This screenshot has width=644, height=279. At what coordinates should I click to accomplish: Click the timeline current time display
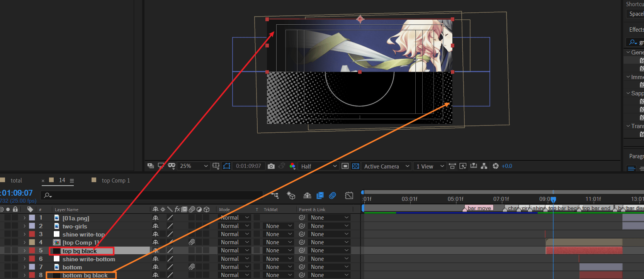17,193
